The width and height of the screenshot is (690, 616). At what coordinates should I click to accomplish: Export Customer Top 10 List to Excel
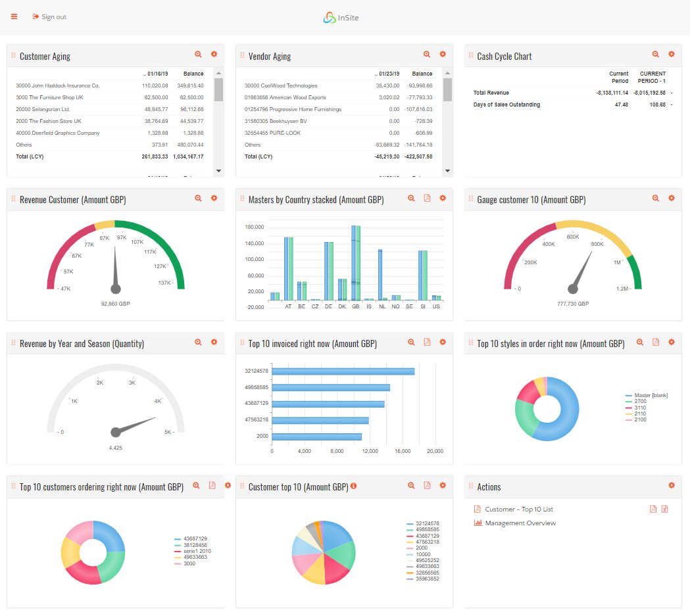665,509
